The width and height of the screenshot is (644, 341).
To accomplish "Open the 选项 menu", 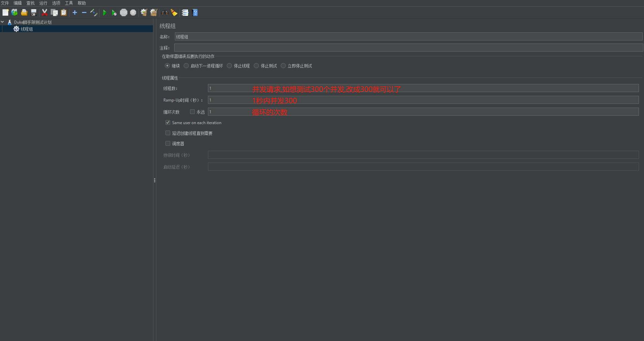I will (56, 3).
